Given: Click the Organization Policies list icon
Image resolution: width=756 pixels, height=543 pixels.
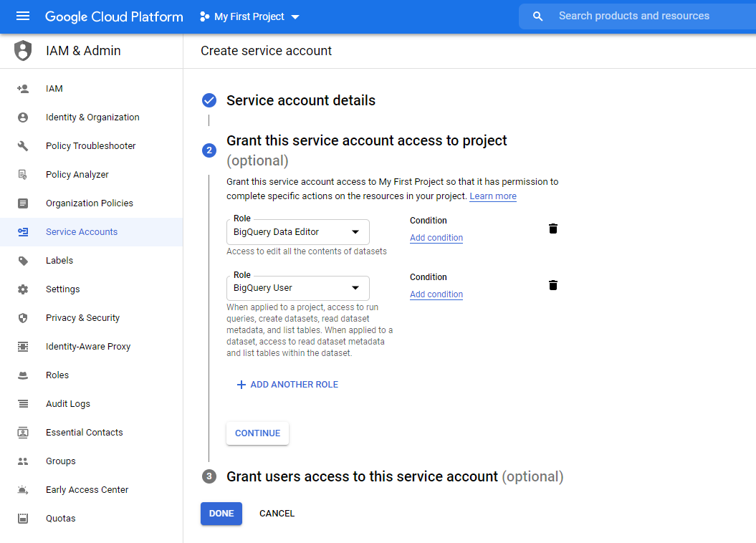Looking at the screenshot, I should (x=23, y=203).
